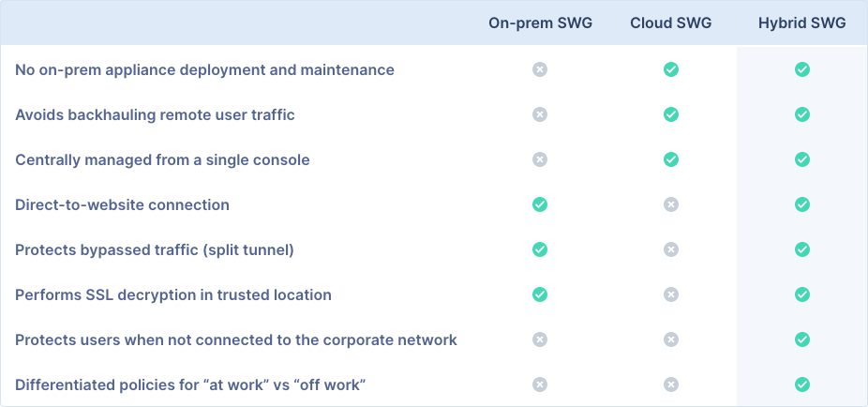The height and width of the screenshot is (407, 868).
Task: Click Cloud checkmark for centrally managed row
Action: pos(671,159)
